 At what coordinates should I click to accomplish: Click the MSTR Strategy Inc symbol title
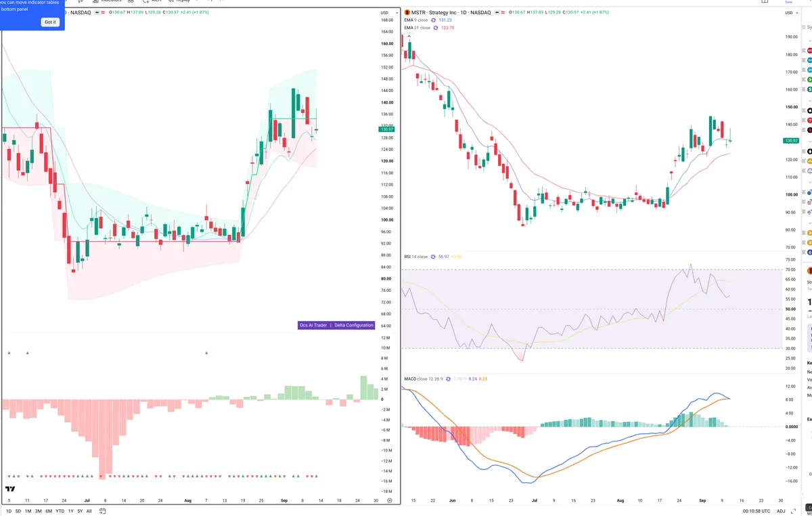click(x=450, y=13)
